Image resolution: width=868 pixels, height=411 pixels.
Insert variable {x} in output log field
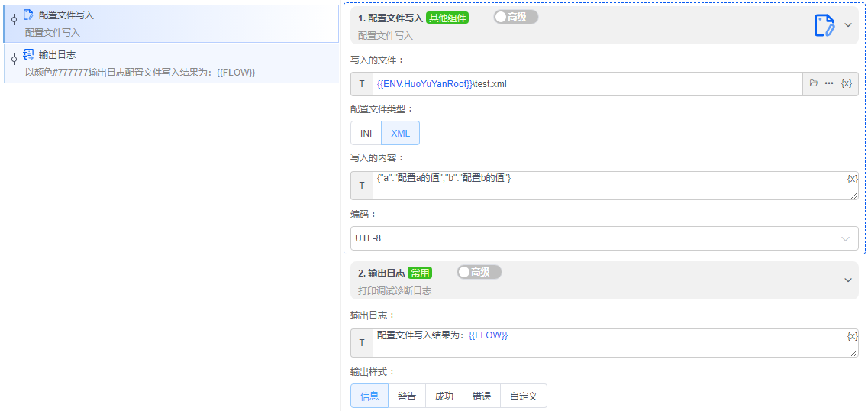[x=853, y=335]
